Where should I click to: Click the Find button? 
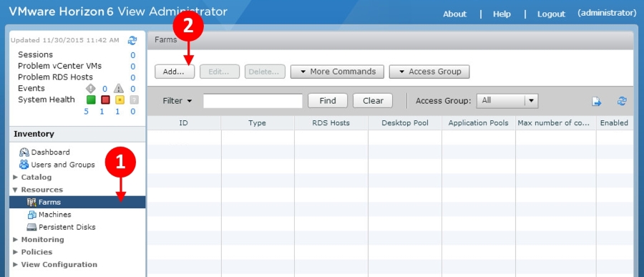[x=328, y=101]
